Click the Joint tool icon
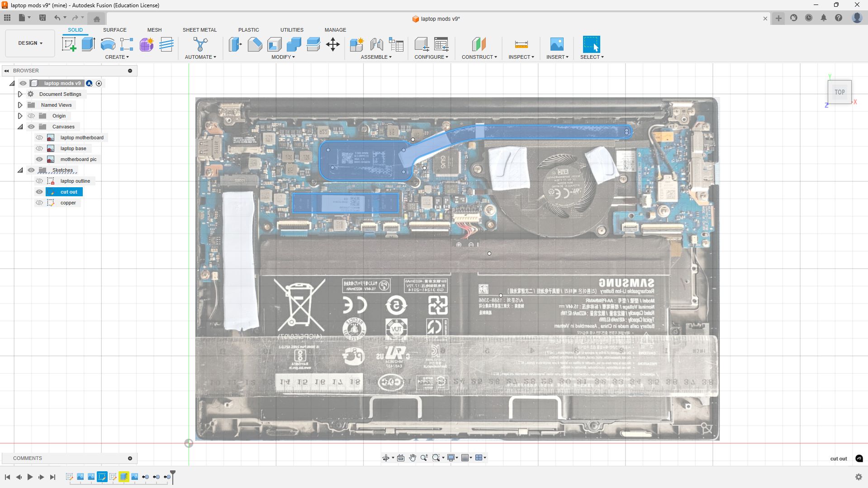This screenshot has width=868, height=488. point(376,44)
